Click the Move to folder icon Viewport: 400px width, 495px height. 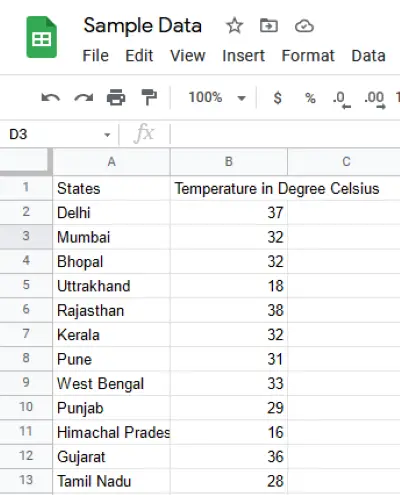[269, 26]
